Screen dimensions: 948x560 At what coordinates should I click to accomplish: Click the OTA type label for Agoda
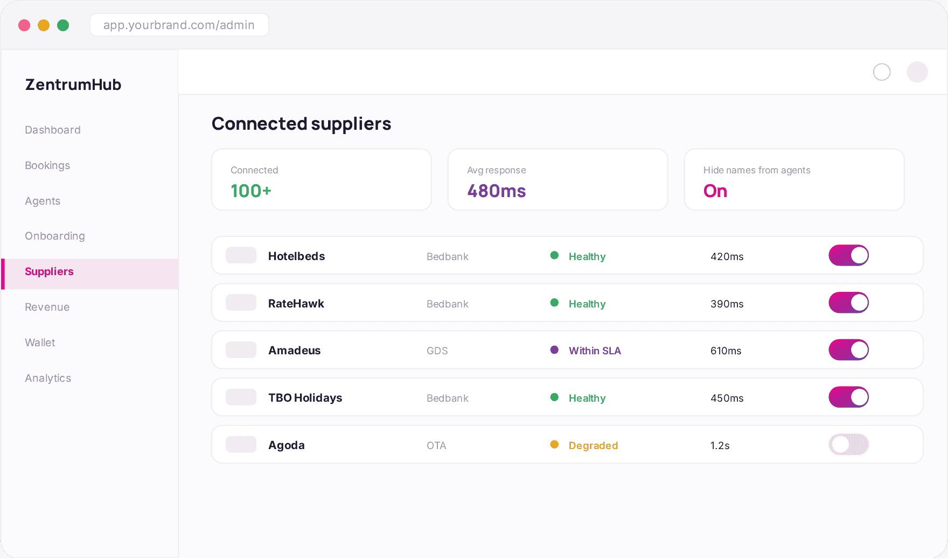[x=436, y=445]
